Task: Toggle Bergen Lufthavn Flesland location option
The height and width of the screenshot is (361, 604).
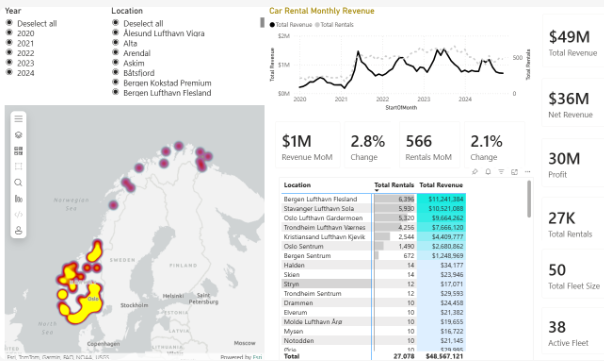Action: [115, 92]
